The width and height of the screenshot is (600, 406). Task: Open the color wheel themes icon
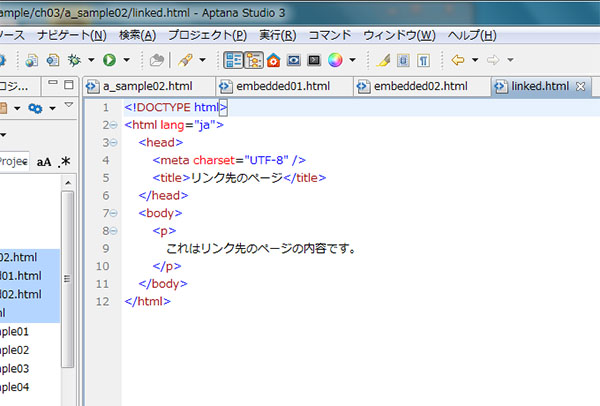coord(335,60)
